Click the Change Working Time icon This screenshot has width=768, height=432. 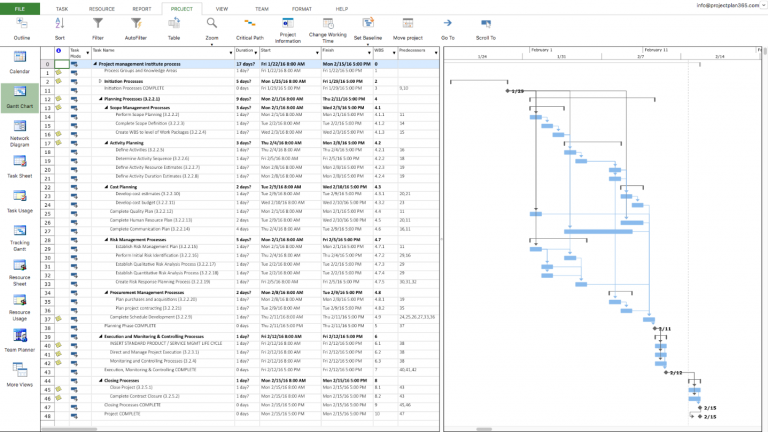click(327, 22)
